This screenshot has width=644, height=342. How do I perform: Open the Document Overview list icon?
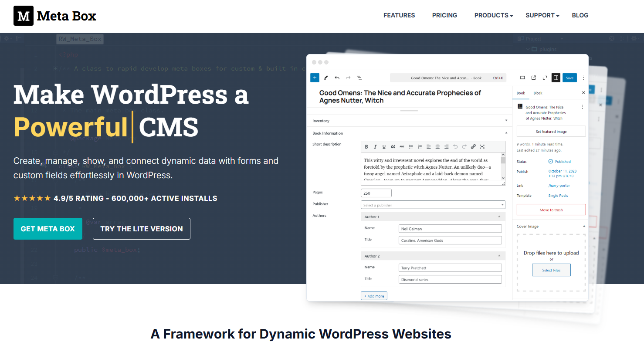pyautogui.click(x=359, y=78)
